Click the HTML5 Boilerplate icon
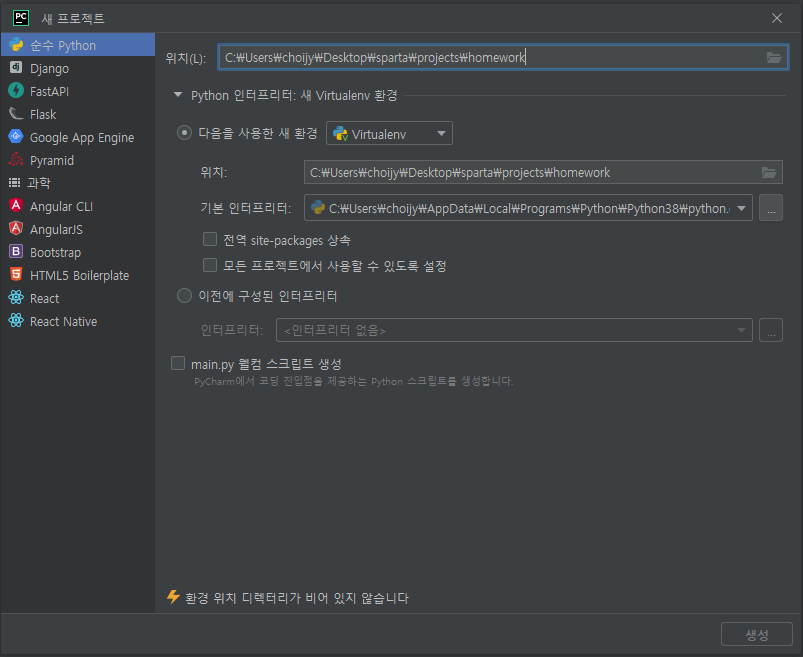The height and width of the screenshot is (657, 803). [x=16, y=275]
